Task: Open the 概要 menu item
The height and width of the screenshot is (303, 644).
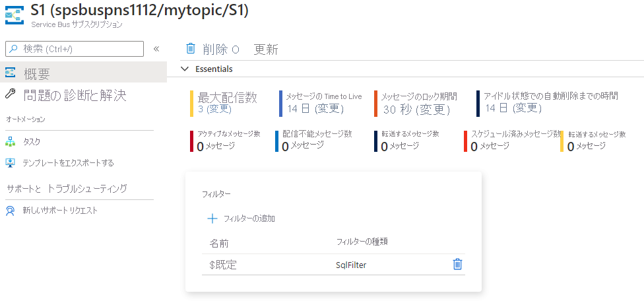Action: 83,73
